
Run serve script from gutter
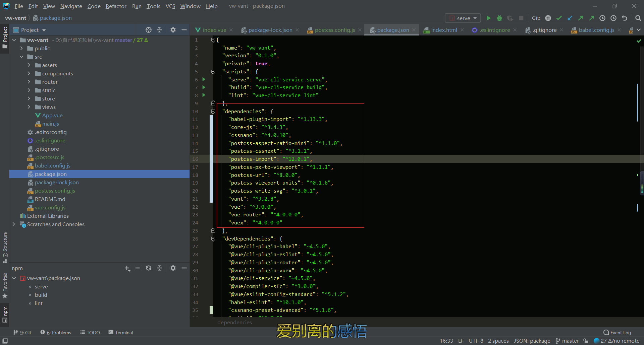[x=204, y=79]
